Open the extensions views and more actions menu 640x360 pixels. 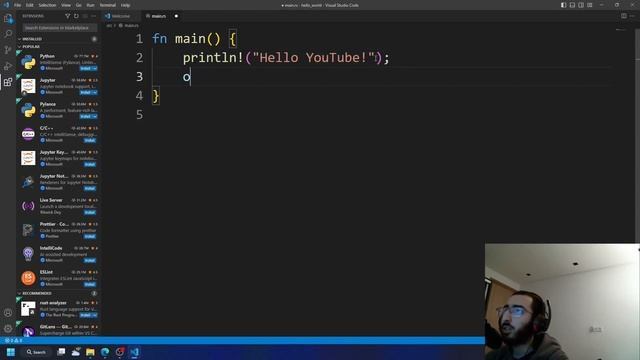(94, 16)
